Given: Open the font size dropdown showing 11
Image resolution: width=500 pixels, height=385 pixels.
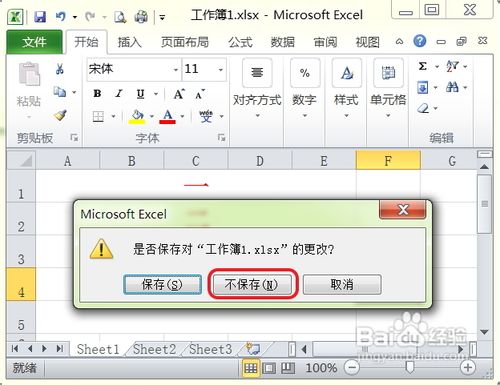Looking at the screenshot, I should pos(221,70).
